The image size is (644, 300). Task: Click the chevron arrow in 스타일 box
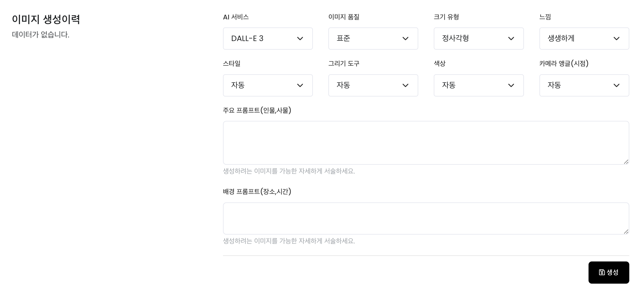tap(300, 85)
